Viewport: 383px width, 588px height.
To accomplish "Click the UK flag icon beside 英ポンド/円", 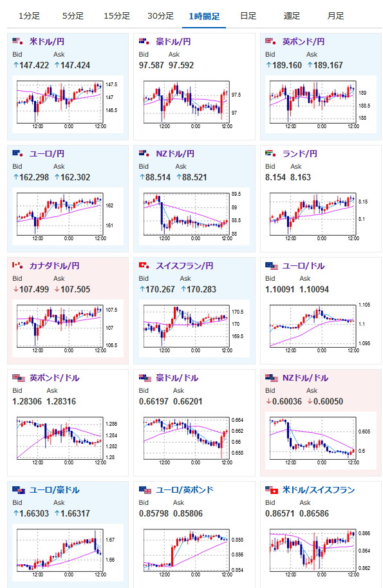I will 270,41.
